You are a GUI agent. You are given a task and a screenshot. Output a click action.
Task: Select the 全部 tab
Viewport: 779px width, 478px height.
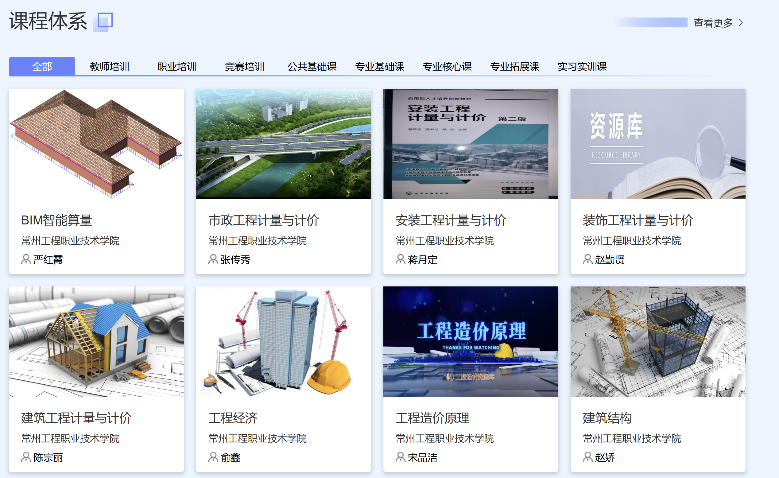(x=42, y=67)
